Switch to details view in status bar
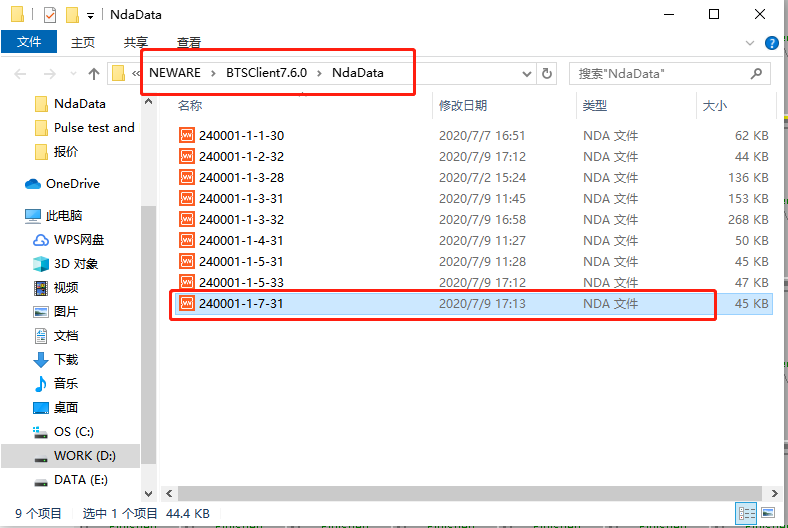 click(746, 513)
